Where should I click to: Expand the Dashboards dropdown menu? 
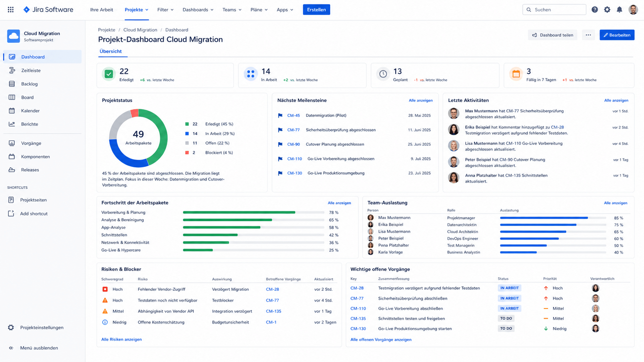(x=198, y=10)
